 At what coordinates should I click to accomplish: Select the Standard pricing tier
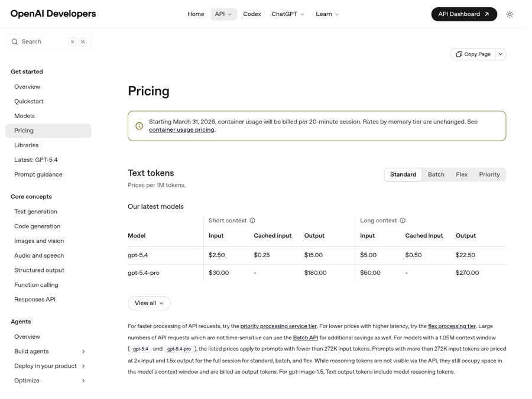pyautogui.click(x=403, y=174)
